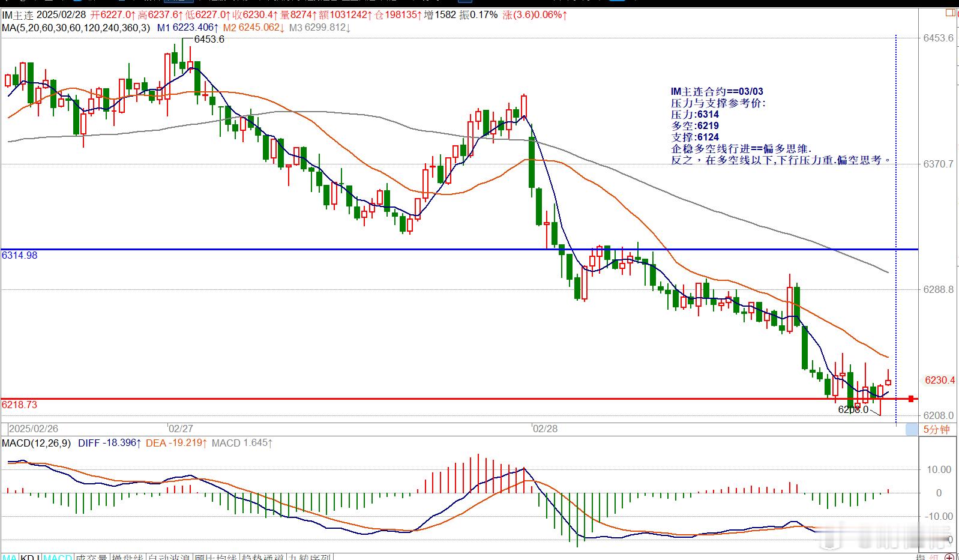Open the 成交量 indicator tab
The height and width of the screenshot is (560, 959).
coord(92,556)
